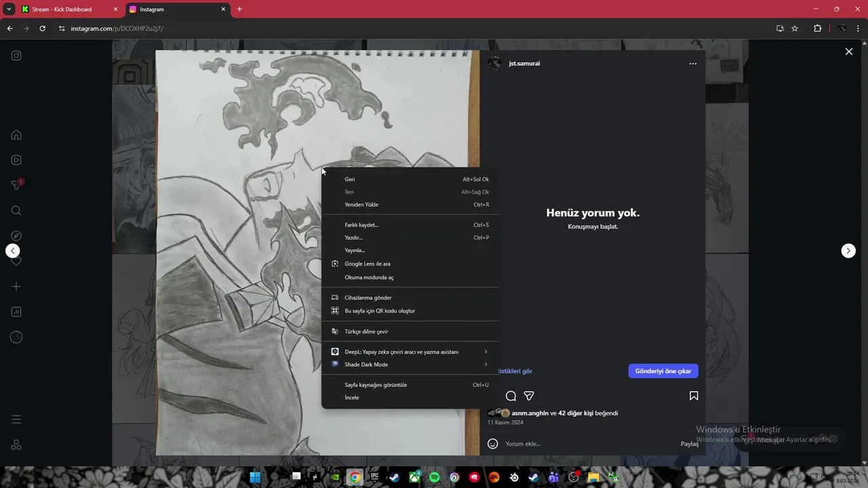Open Epic Games Launcher from the taskbar
The height and width of the screenshot is (488, 868).
[x=374, y=477]
